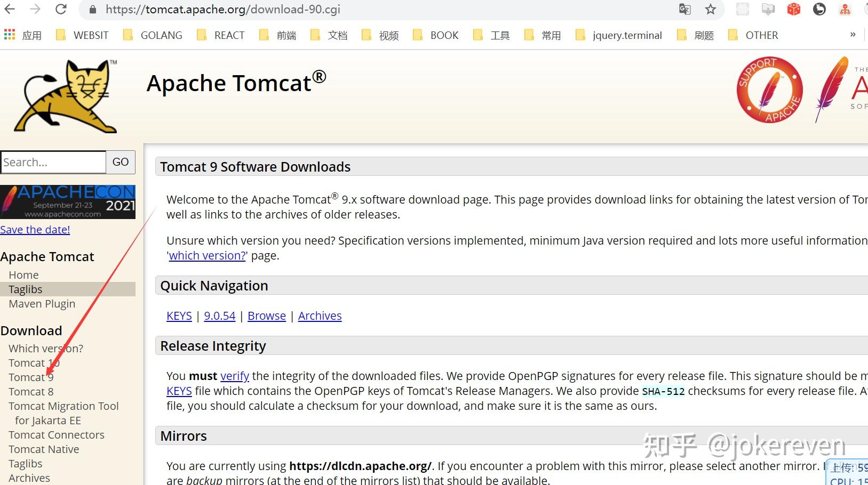The image size is (868, 485).
Task: Reload the page with the refresh icon
Action: coord(61,9)
